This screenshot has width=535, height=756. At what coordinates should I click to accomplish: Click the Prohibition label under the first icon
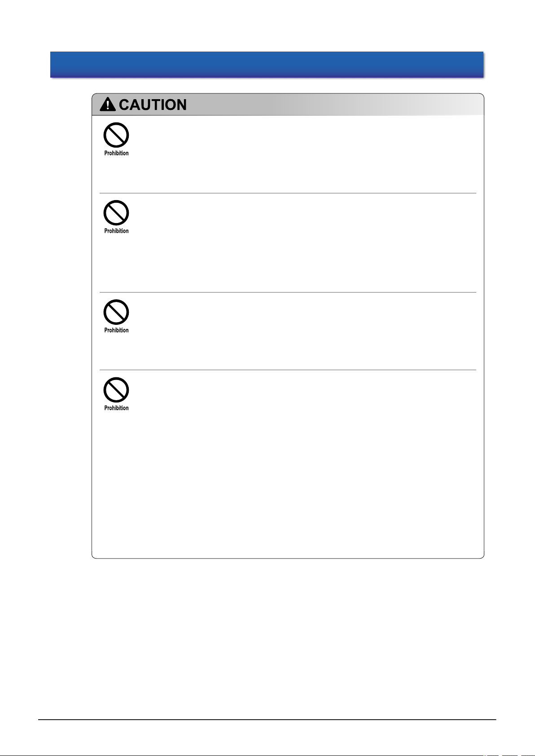pyautogui.click(x=116, y=153)
